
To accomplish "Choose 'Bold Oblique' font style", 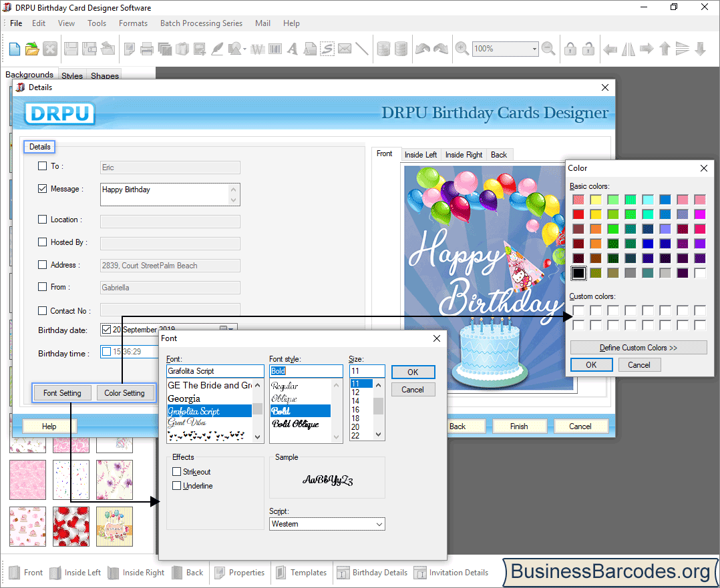I will coord(295,424).
